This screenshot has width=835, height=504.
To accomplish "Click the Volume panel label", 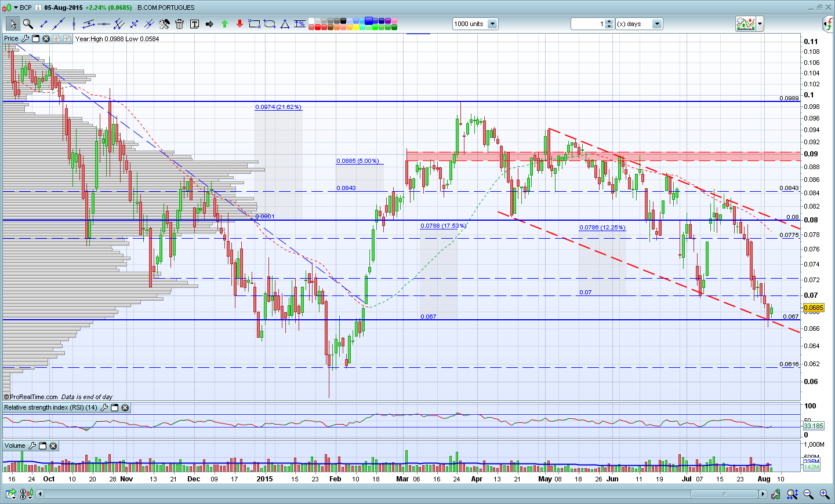I will coord(15,446).
